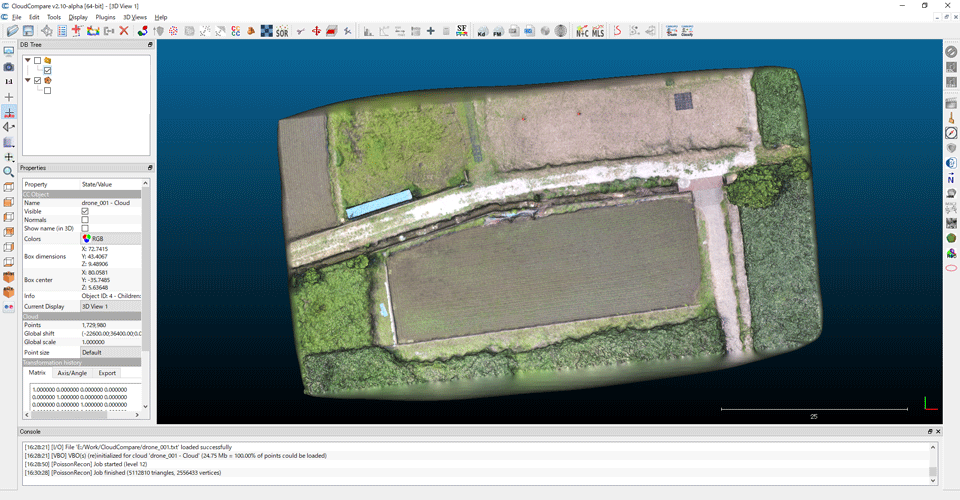Click the matrix box horizontal scrollbar
Image resolution: width=960 pixels, height=500 pixels.
tap(81, 414)
